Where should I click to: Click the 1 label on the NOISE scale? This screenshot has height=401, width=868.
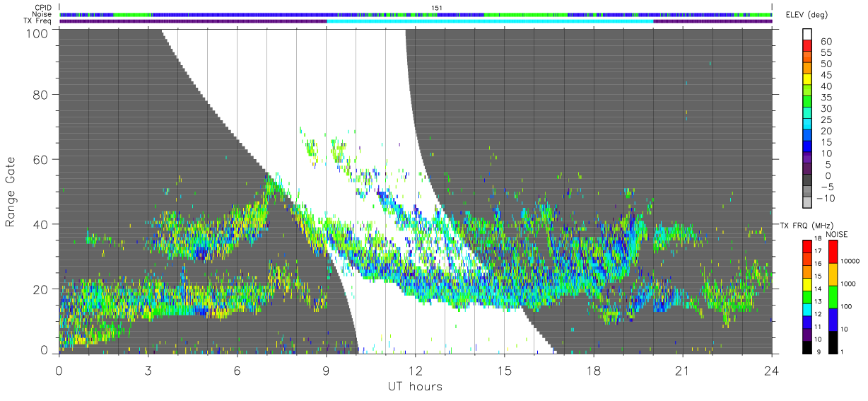(843, 354)
